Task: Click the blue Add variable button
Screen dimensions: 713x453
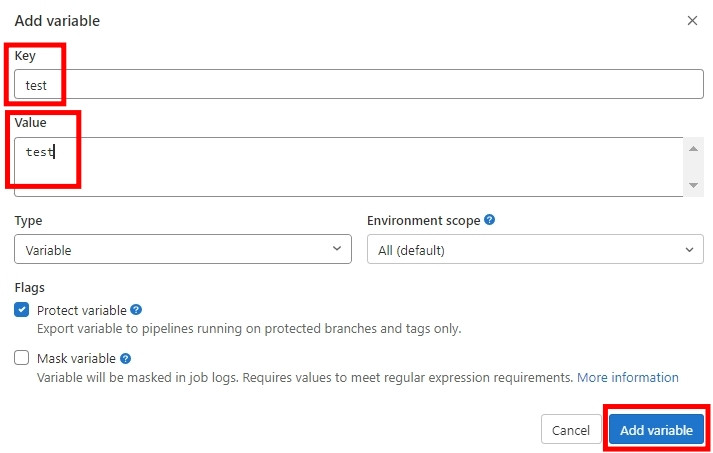Action: (656, 430)
